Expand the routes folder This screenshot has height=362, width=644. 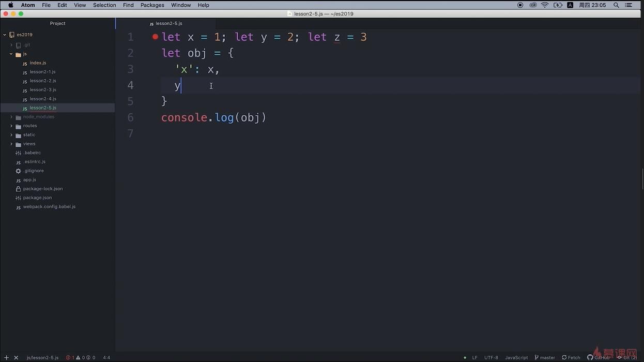(11, 126)
